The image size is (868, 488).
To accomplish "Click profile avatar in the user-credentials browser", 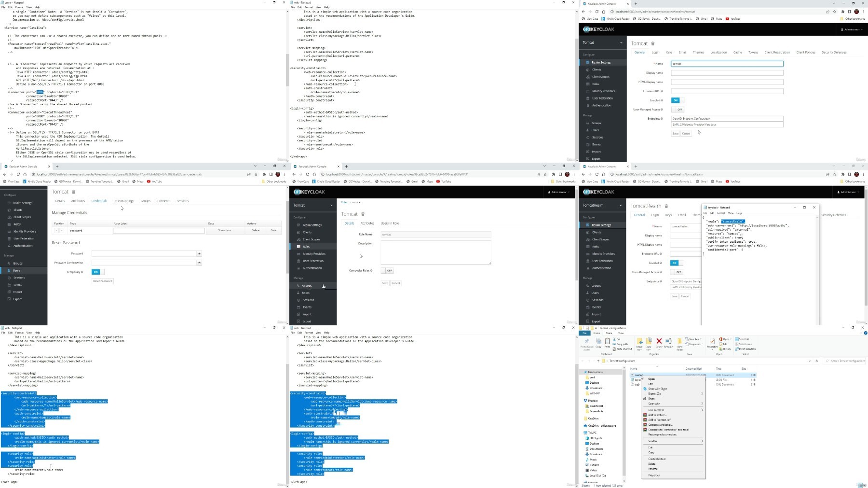I will 278,174.
